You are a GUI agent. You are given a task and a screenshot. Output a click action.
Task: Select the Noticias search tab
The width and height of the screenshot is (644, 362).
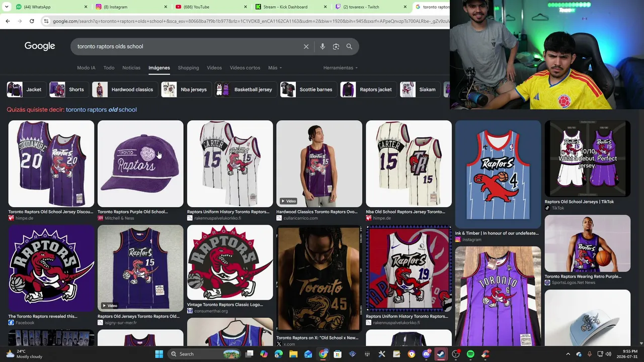pyautogui.click(x=131, y=68)
